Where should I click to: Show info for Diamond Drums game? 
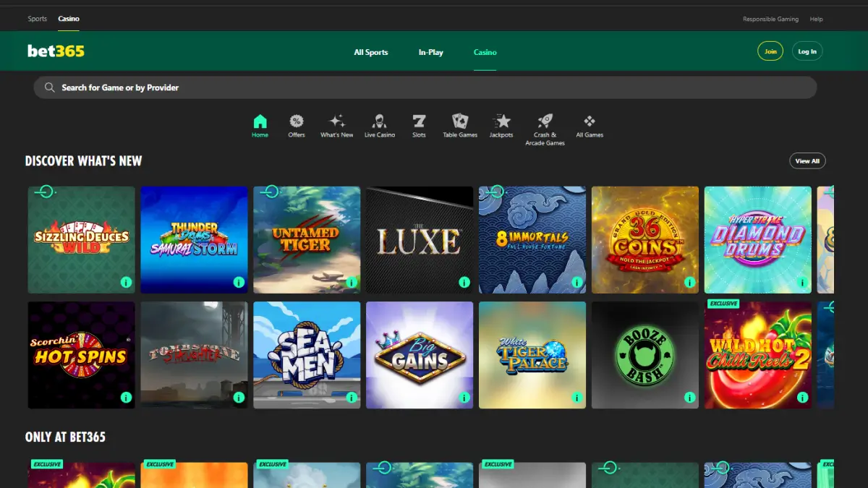point(803,282)
